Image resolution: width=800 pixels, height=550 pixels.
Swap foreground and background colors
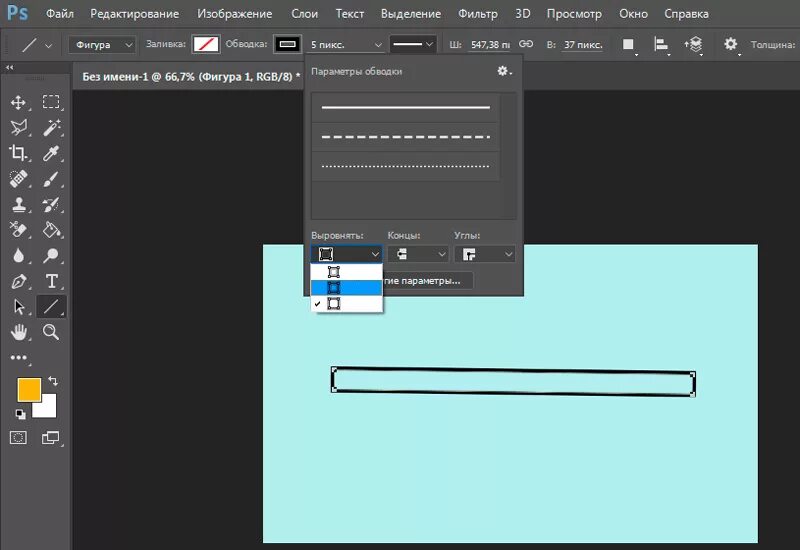coord(53,381)
